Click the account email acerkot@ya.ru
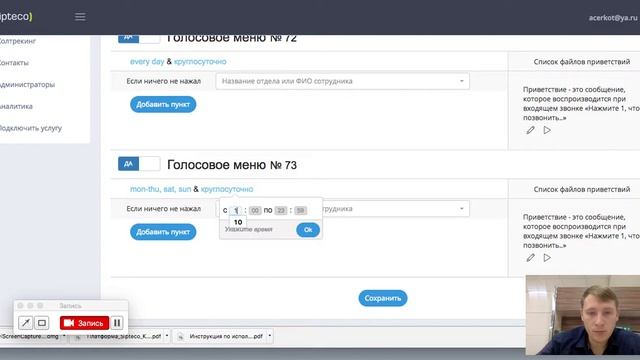640x360 pixels. [613, 18]
